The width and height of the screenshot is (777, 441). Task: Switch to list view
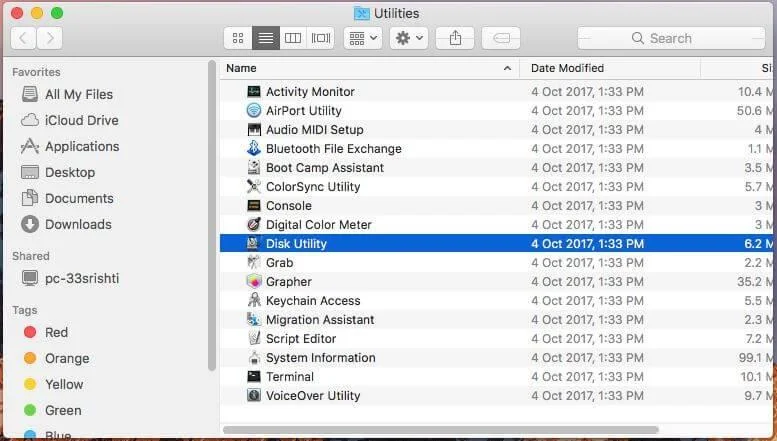point(266,38)
